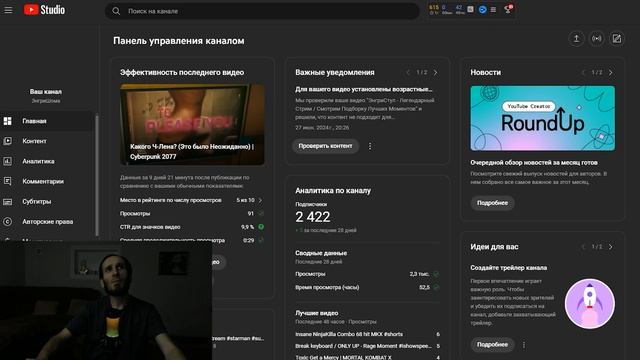
Task: Open the Главная dashboard icon
Action: [7, 121]
